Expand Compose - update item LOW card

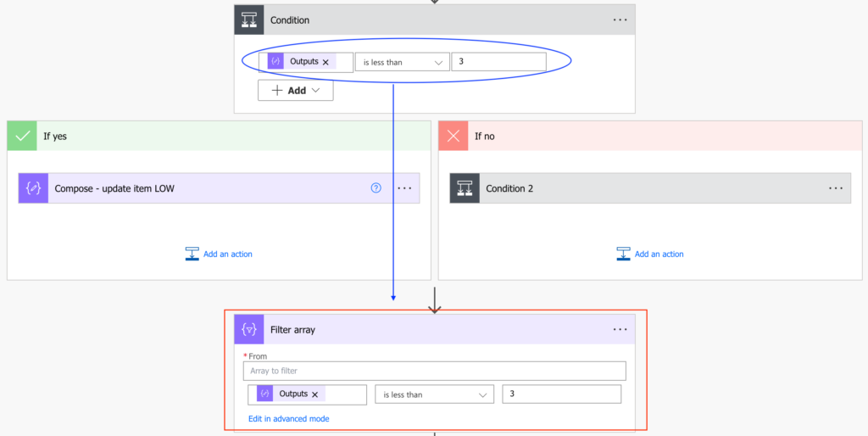click(219, 188)
